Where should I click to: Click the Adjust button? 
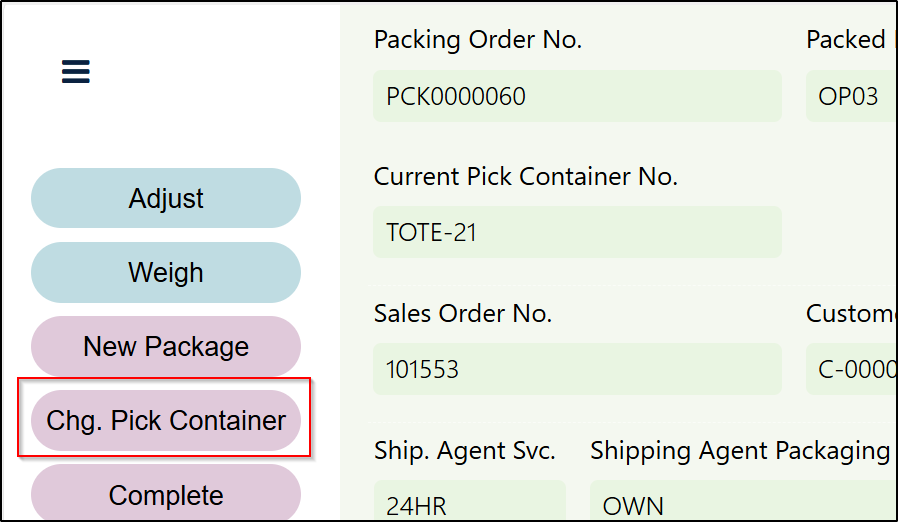coord(166,198)
